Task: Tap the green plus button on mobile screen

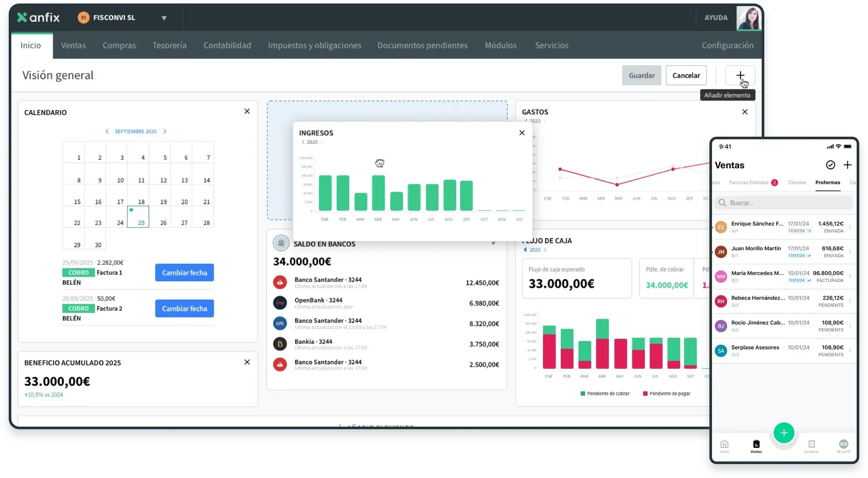Action: pyautogui.click(x=784, y=433)
